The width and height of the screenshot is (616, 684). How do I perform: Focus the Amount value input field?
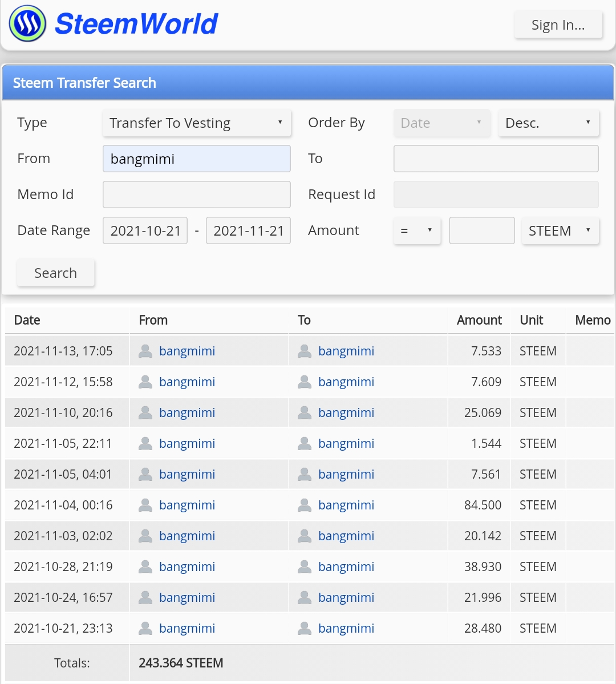482,230
